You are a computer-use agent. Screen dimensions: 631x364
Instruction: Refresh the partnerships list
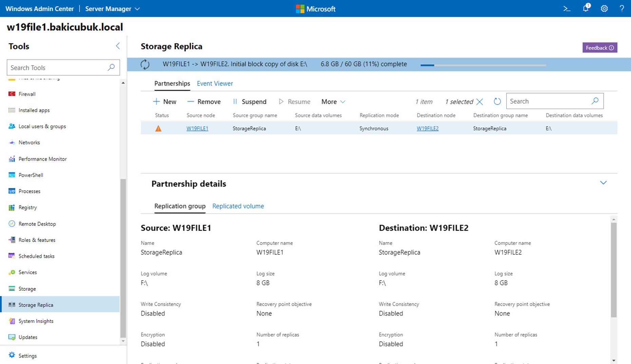coord(497,101)
